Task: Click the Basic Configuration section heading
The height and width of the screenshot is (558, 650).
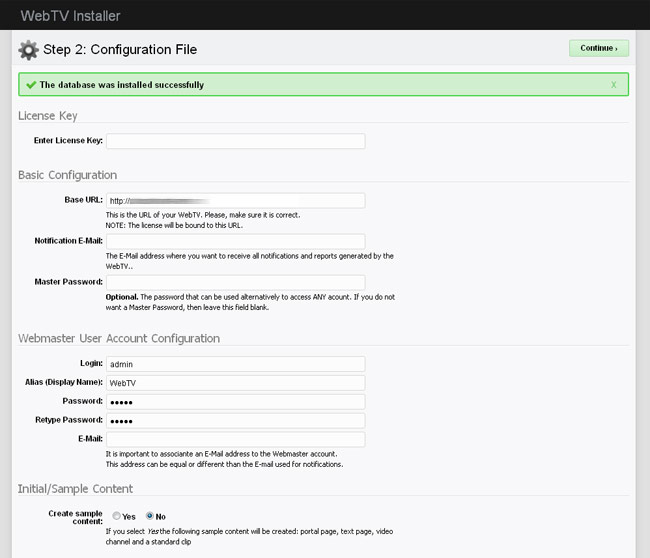Action: pyautogui.click(x=67, y=175)
